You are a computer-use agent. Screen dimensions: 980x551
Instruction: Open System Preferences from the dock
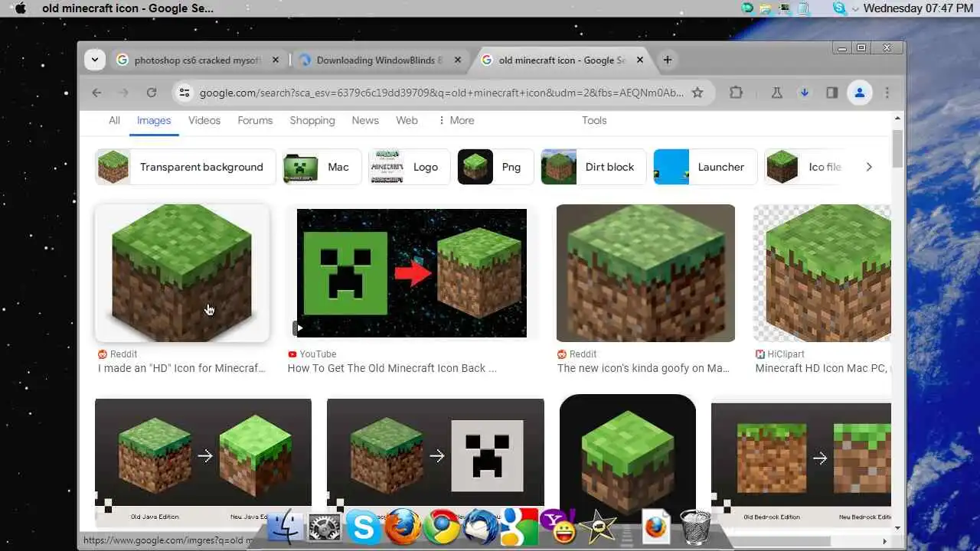coord(323,528)
